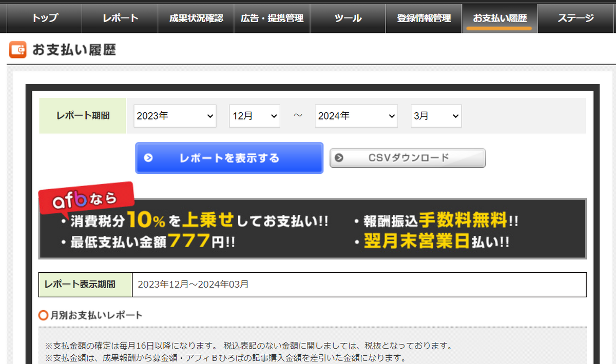Click the CSVダウンロード button
The image size is (616, 364).
click(x=407, y=158)
